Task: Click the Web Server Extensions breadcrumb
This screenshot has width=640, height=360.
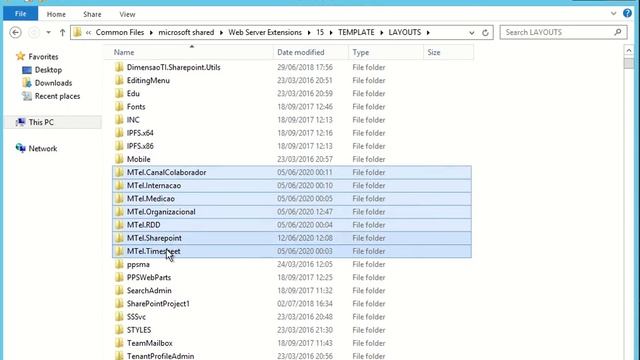Action: tap(265, 32)
